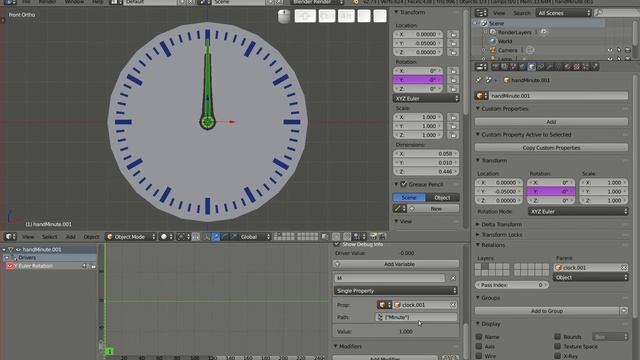
Task: Open the Object menu in viewport header
Action: coord(91,237)
